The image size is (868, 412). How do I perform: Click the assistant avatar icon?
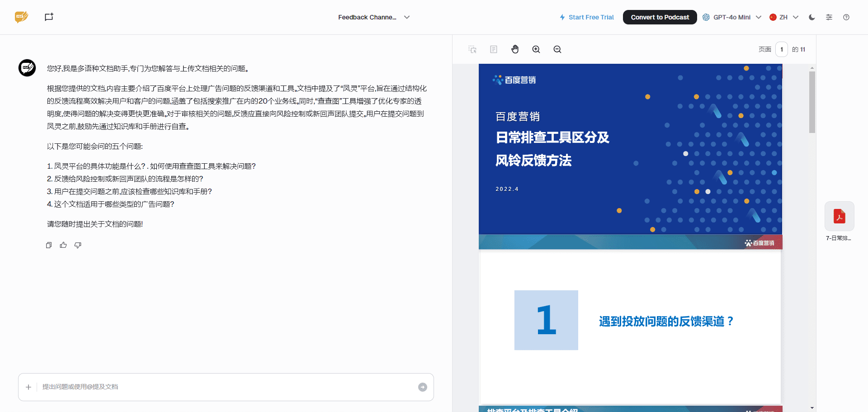click(27, 68)
